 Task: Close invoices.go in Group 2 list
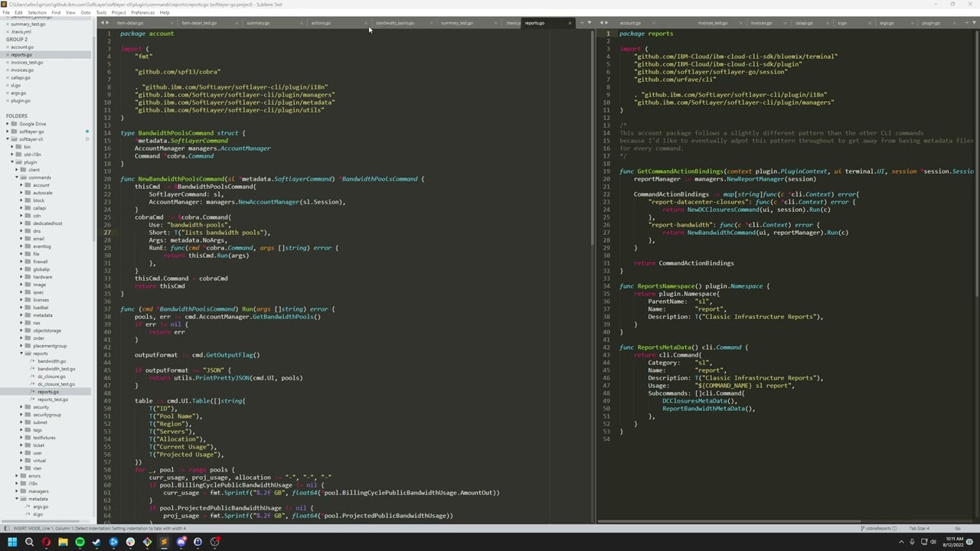pyautogui.click(x=7, y=70)
